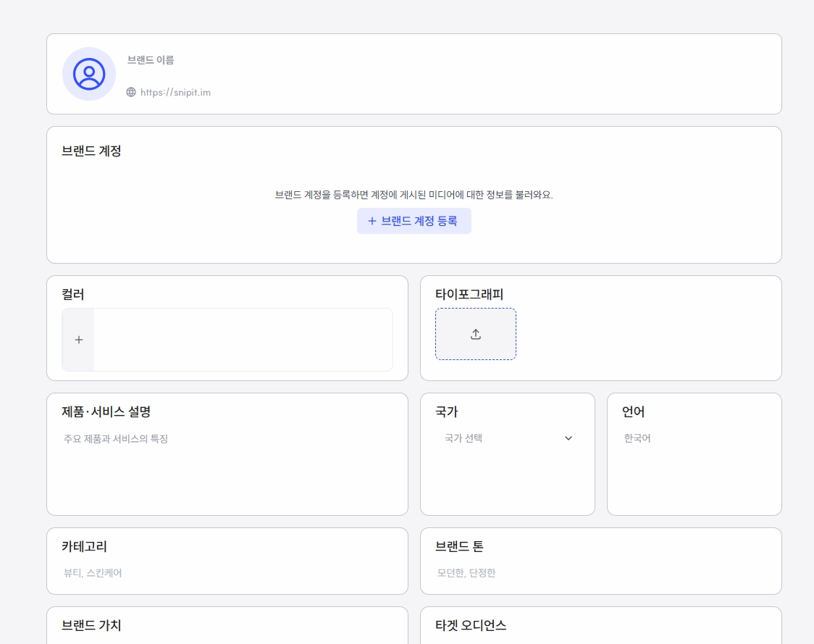
Task: Select the 브랜드 가치 card
Action: 227,625
